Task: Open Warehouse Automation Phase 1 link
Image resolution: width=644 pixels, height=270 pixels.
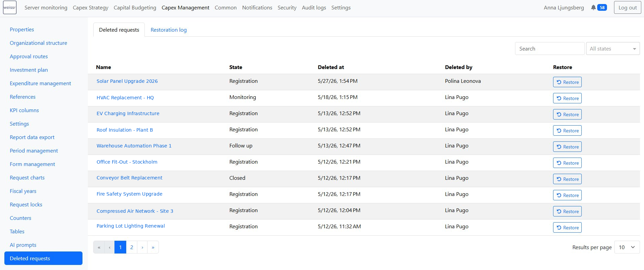Action: click(x=134, y=146)
